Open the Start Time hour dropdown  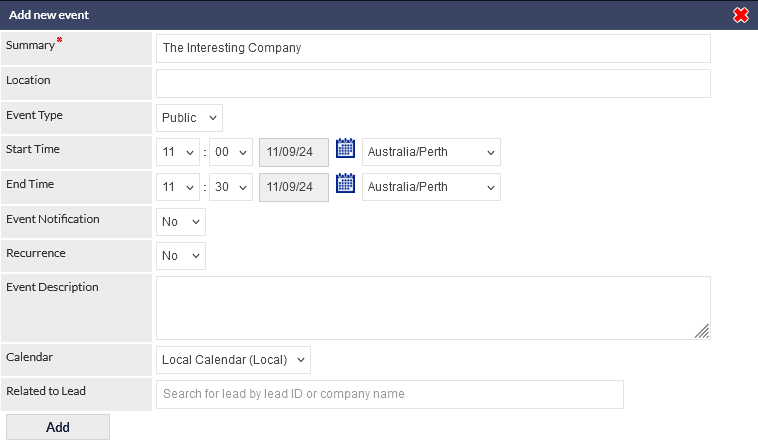177,152
